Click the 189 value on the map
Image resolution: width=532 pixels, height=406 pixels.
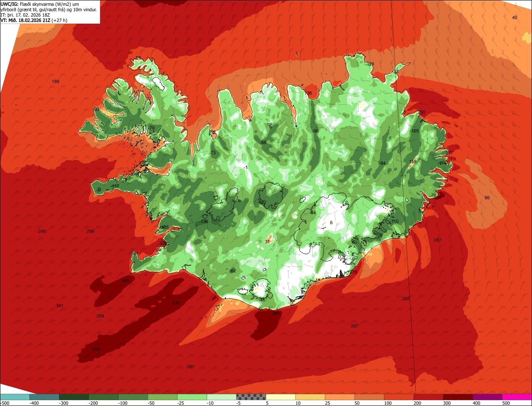coord(55,81)
